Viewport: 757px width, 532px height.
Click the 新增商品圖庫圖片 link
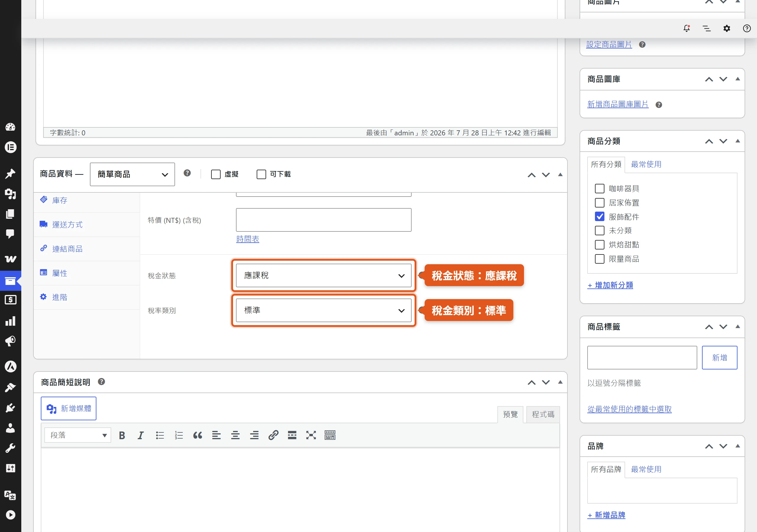[617, 105]
